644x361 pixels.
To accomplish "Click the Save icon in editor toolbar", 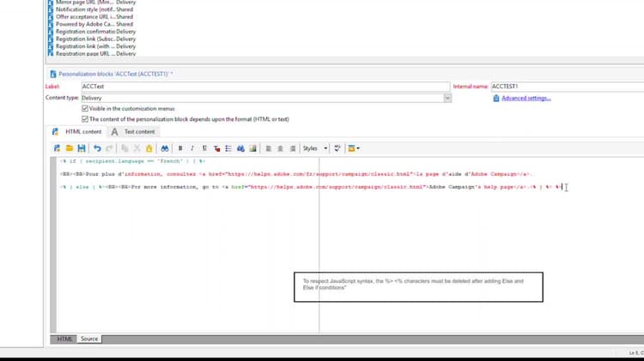I will tap(82, 148).
